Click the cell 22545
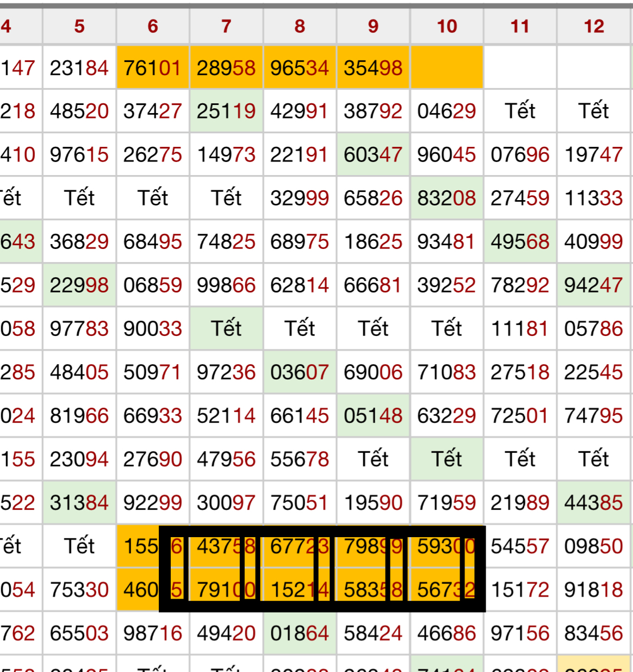 [x=594, y=372]
